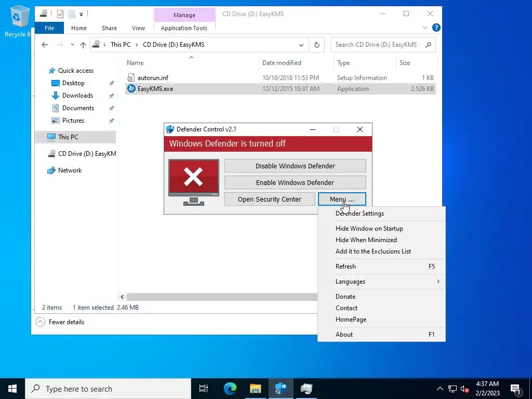Choose Refresh from the menu
The image size is (532, 399).
coord(382,267)
